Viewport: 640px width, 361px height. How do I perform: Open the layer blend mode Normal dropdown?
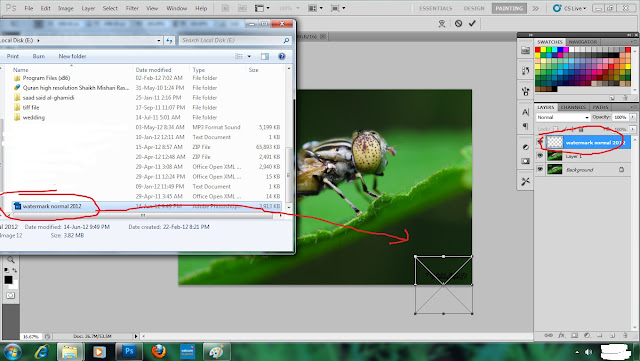tap(563, 117)
